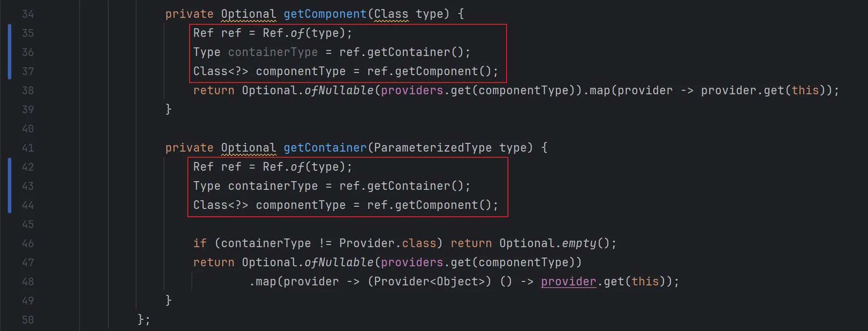The width and height of the screenshot is (868, 331).
Task: Click line number 50 in the gutter
Action: pos(28,320)
